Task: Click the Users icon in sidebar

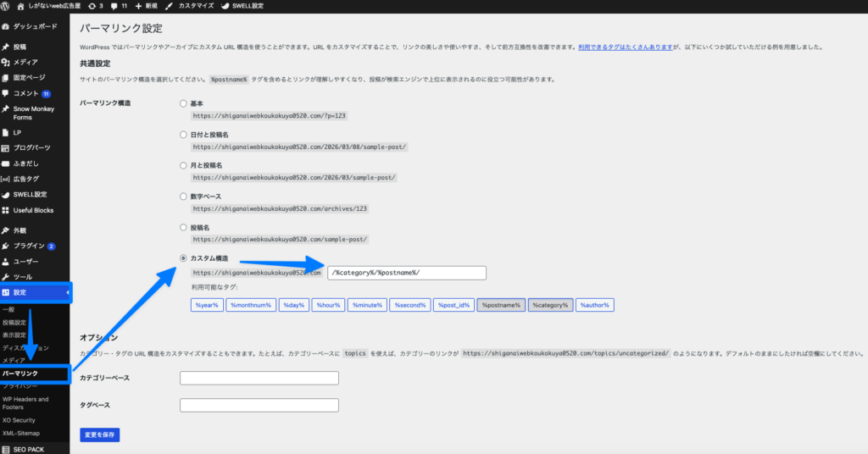Action: point(6,261)
